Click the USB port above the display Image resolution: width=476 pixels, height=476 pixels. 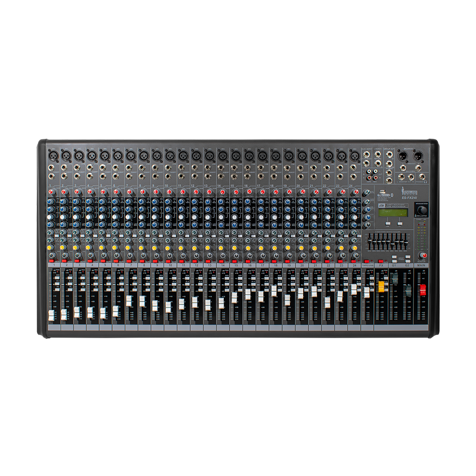(383, 192)
